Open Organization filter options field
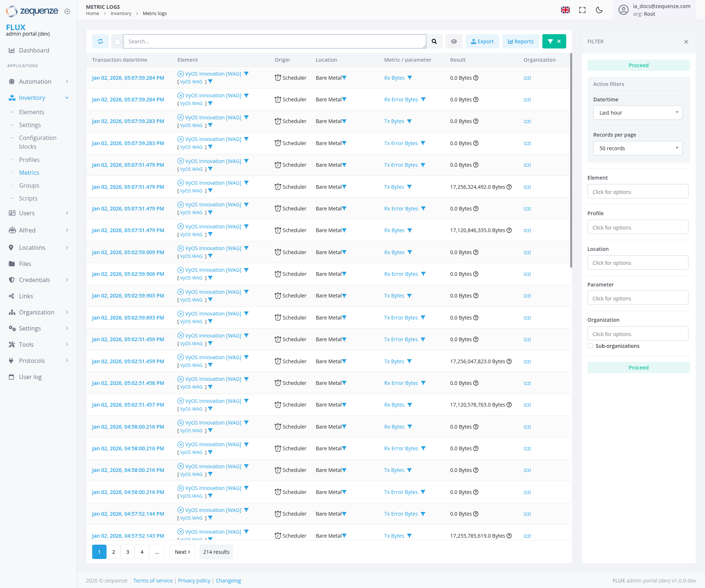Screen dimensions: 705x588 637,334
